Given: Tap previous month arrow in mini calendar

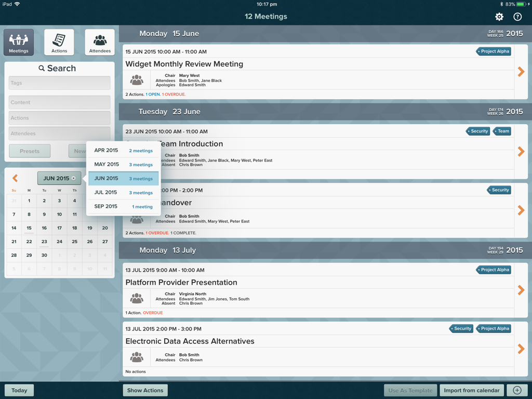Looking at the screenshot, I should (14, 177).
